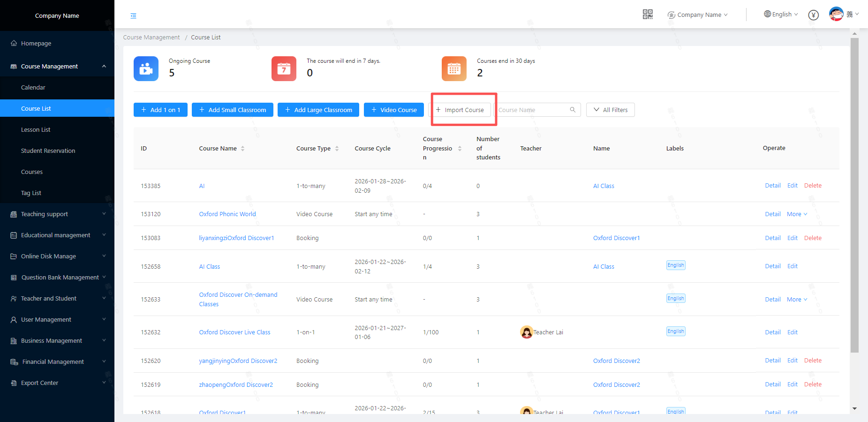Open the English language dropdown
The image size is (868, 422).
[781, 15]
